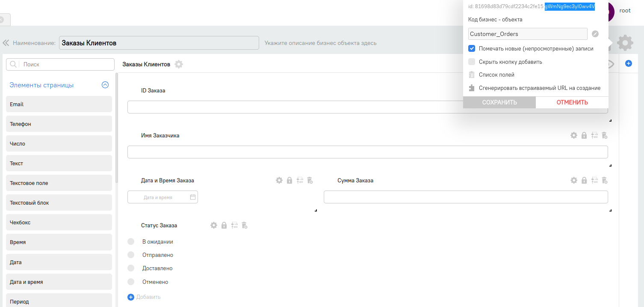Screen dimensions: 644x307
Task: Uncheck Помечать новые записи checkbox
Action: 472,48
